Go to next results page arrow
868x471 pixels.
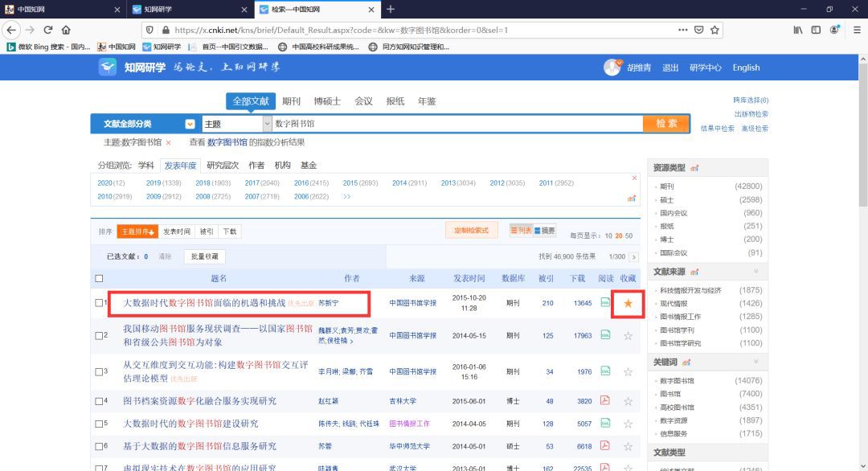click(x=633, y=256)
